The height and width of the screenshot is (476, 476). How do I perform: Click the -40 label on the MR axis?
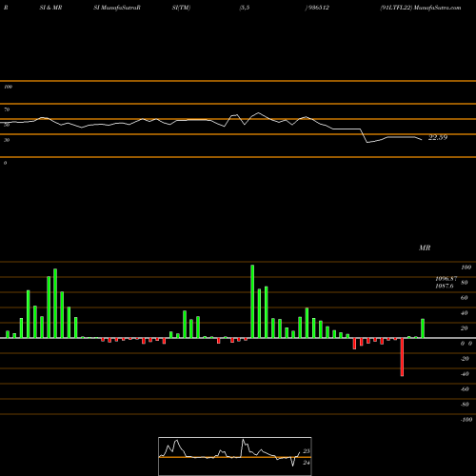[465, 374]
